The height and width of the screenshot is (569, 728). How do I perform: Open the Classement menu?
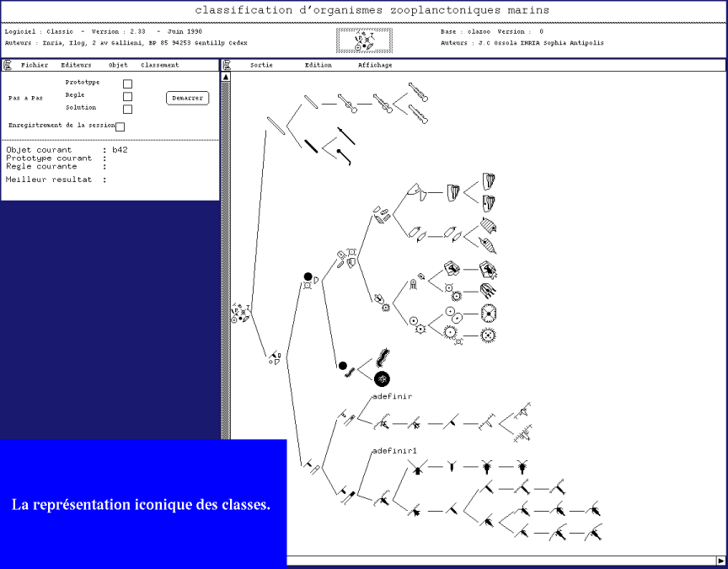coord(160,65)
